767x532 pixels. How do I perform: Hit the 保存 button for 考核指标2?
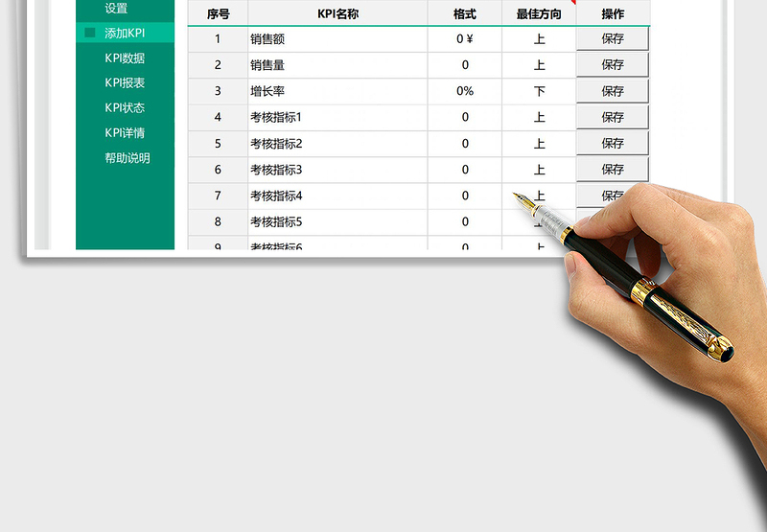click(x=613, y=143)
